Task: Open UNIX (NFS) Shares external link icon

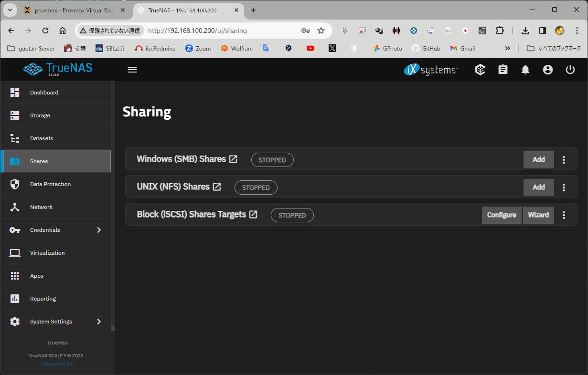Action: [217, 187]
